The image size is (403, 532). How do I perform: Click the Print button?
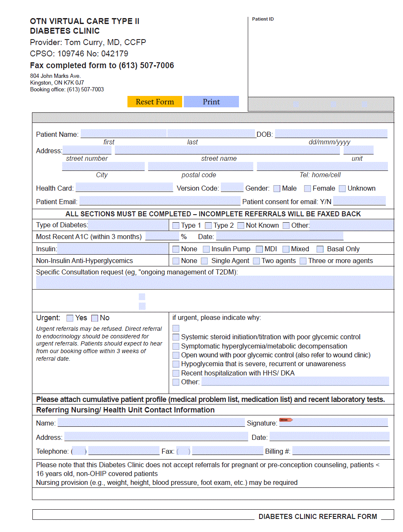(211, 101)
